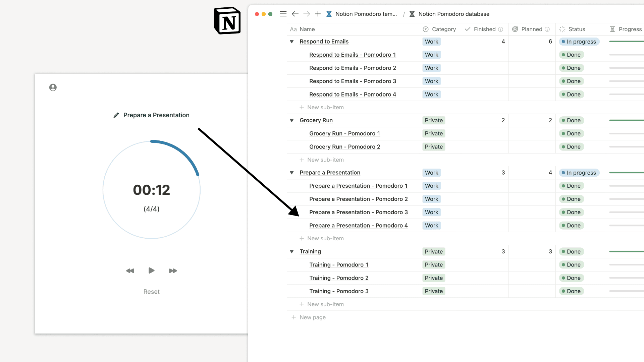This screenshot has height=362, width=644.
Task: Open the Notion Pomodoro tem... breadcrumb item
Action: tap(366, 14)
